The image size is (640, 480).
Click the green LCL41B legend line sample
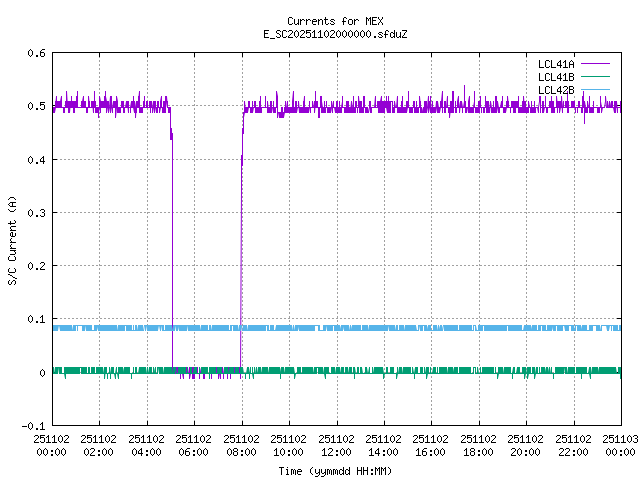[598, 77]
